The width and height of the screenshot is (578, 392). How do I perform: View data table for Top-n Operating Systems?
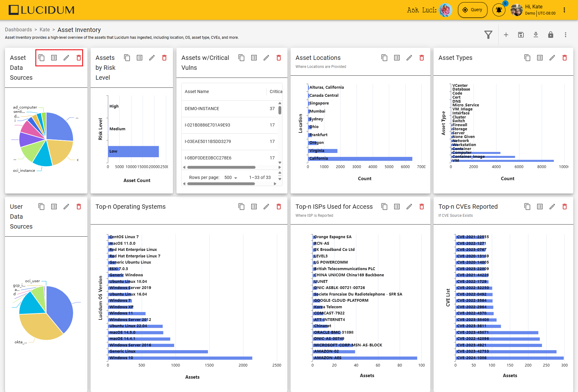coord(254,207)
